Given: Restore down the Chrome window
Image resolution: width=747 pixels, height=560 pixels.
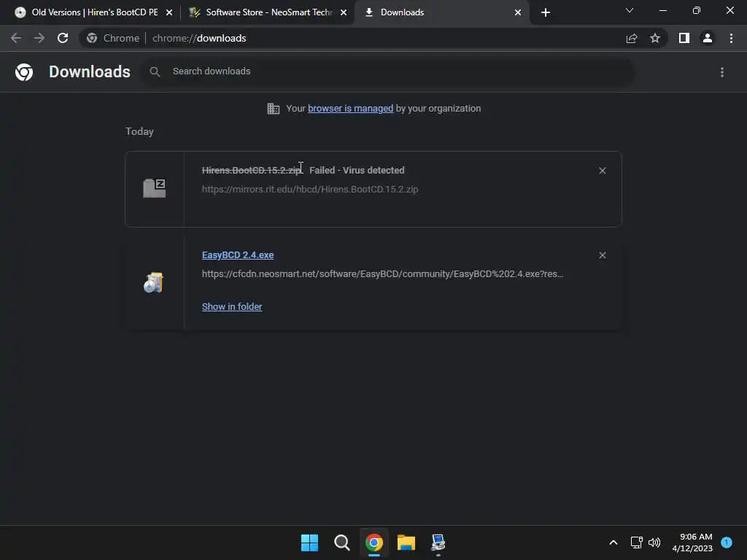Looking at the screenshot, I should pos(697,10).
